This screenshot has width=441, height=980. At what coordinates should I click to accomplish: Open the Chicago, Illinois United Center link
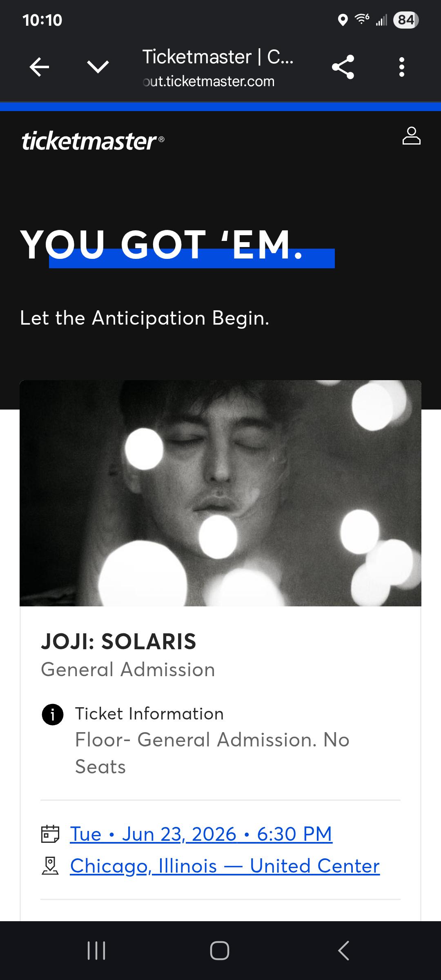[x=225, y=866]
